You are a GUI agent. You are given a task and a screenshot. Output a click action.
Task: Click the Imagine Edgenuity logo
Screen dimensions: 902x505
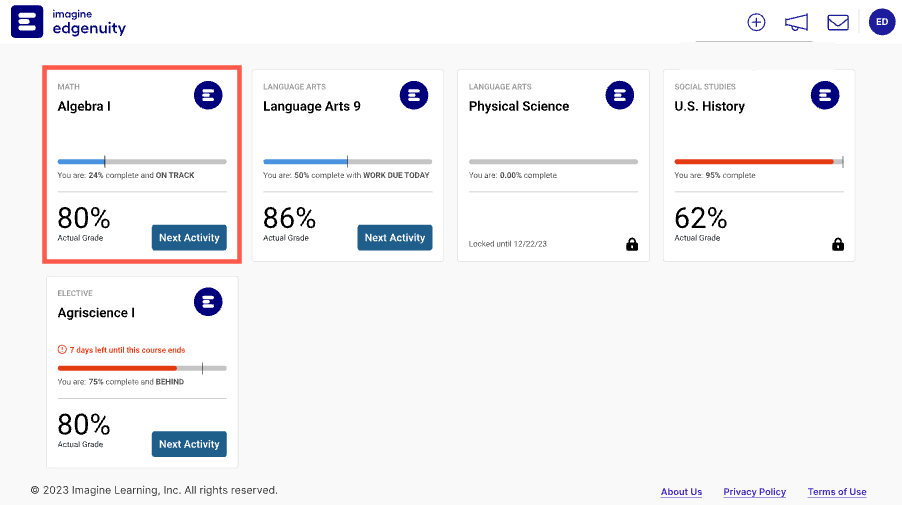click(69, 22)
